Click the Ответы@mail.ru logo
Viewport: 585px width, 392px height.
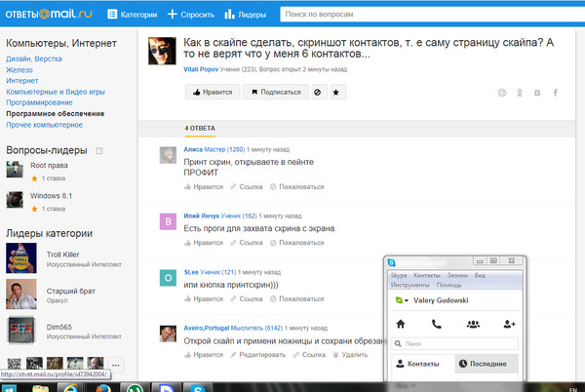click(49, 14)
